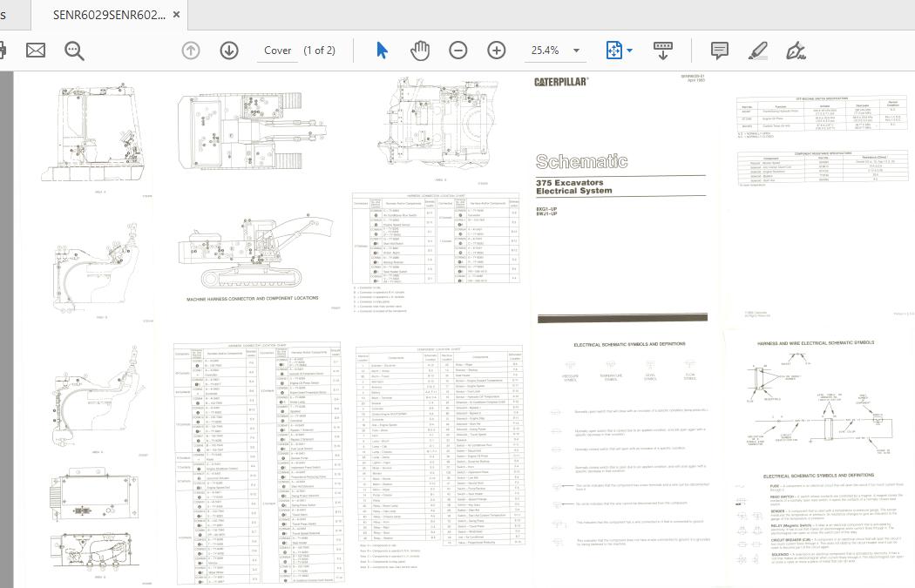Viewport: 915px width, 588px height.
Task: Click the excavator side view drawing
Action: point(257,252)
